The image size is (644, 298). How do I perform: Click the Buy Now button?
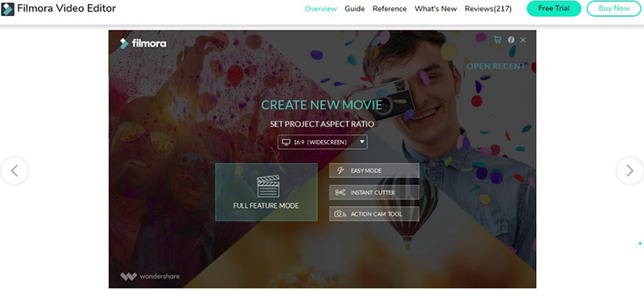point(614,9)
